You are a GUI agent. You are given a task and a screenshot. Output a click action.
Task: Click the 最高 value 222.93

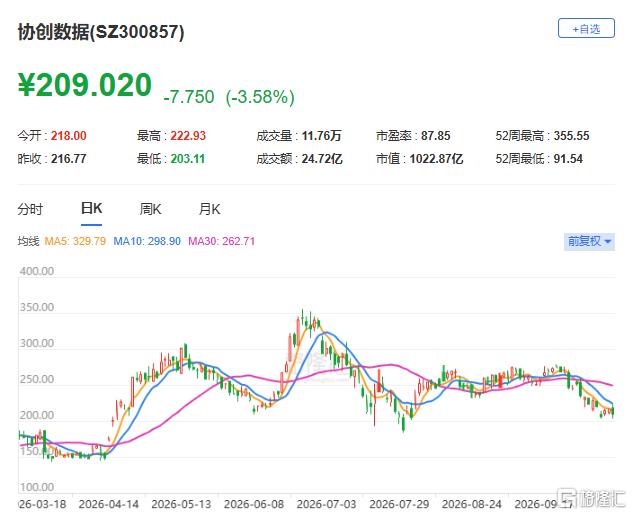188,135
